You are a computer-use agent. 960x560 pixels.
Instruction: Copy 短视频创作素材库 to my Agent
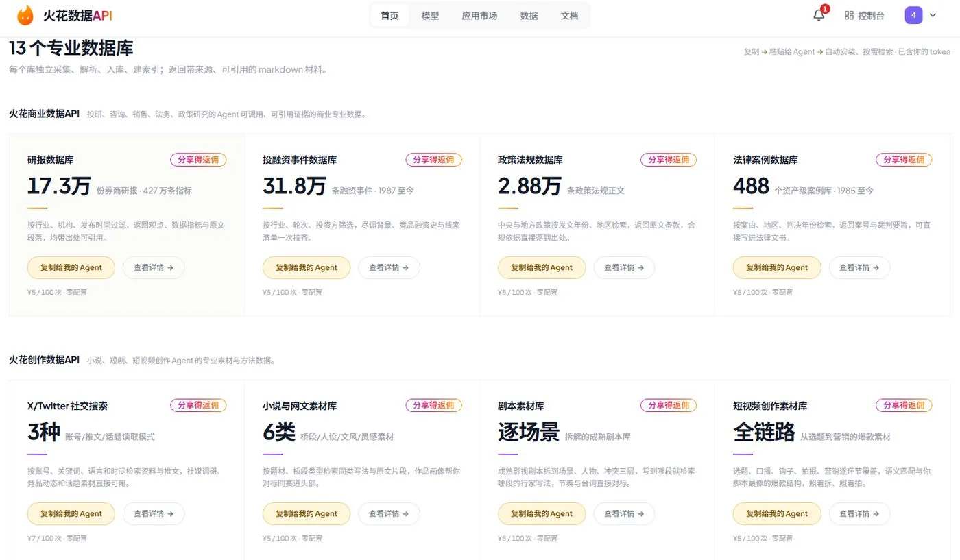[777, 513]
